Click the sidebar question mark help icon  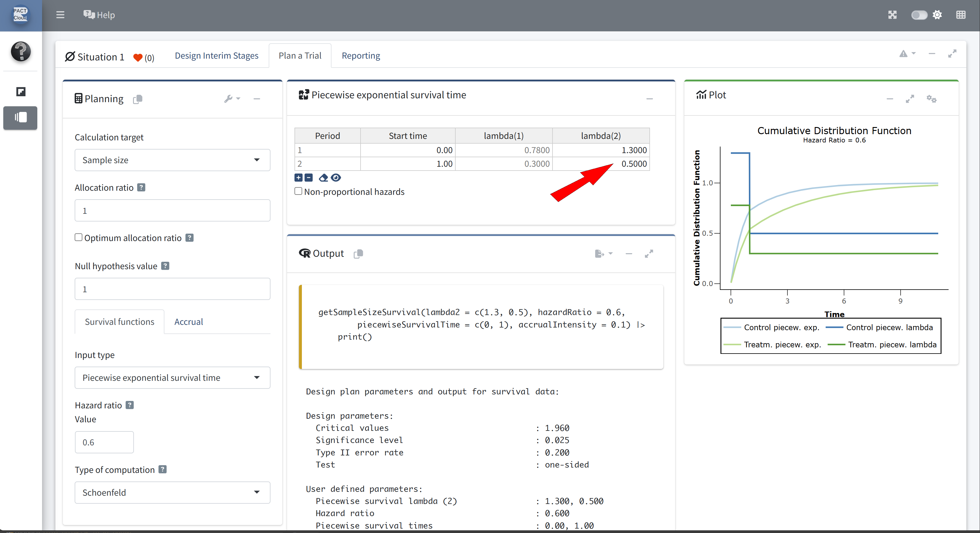coord(20,51)
